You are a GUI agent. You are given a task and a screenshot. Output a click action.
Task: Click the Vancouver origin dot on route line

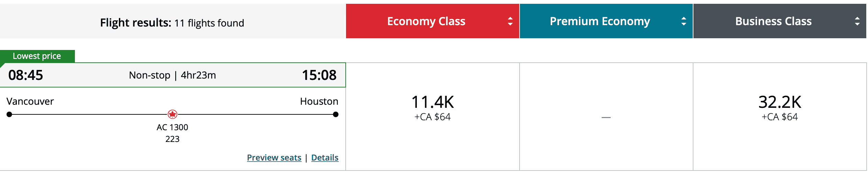pyautogui.click(x=9, y=114)
